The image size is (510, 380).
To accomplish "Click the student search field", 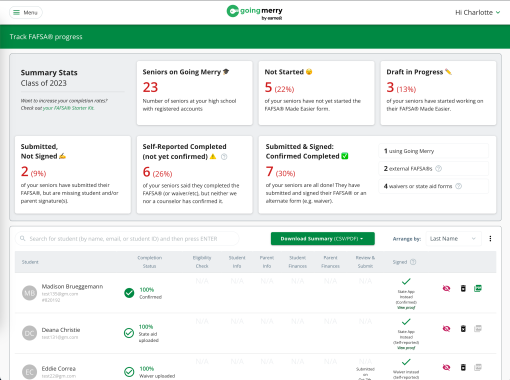I will 127,239.
